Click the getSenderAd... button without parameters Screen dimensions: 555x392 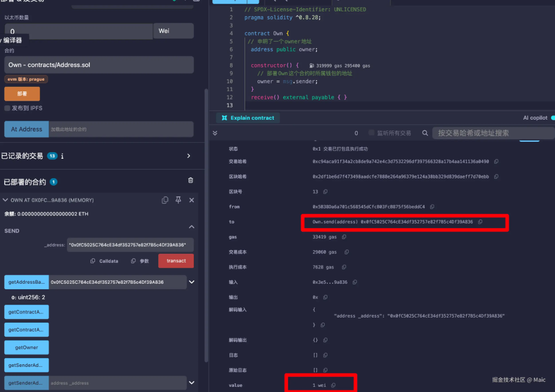point(27,365)
